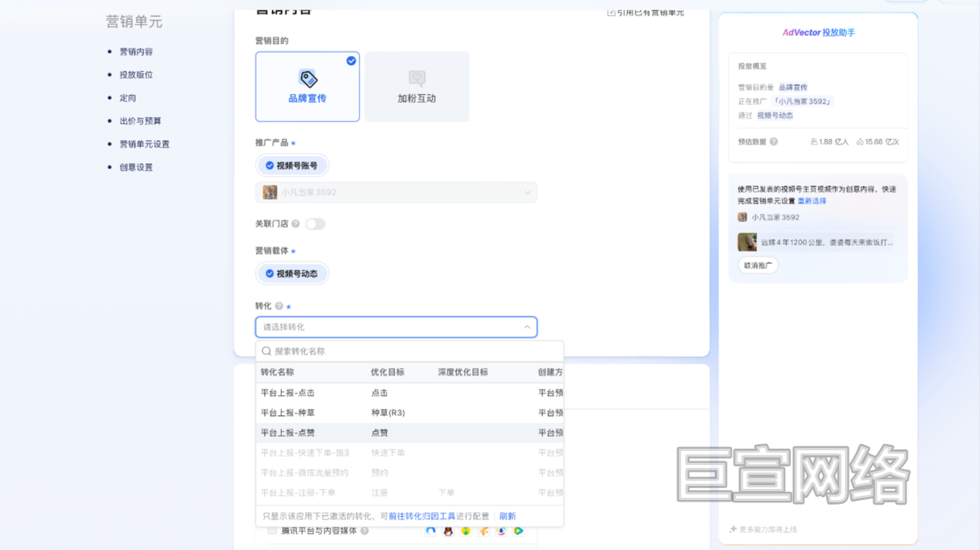Toggle the 关联门店 switch
The image size is (980, 550).
coord(315,224)
